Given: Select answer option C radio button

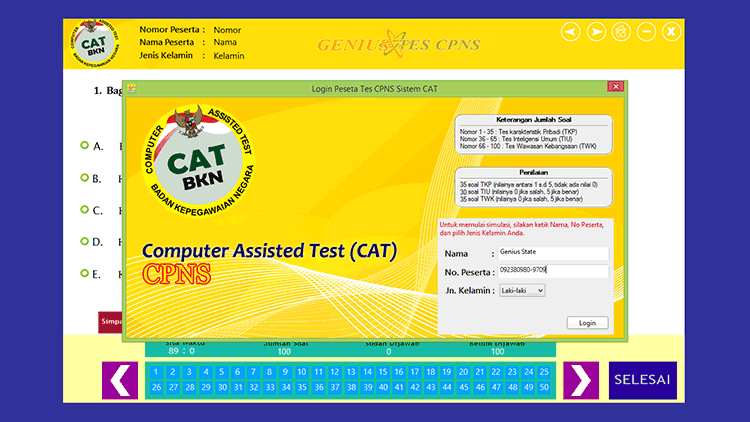Looking at the screenshot, I should pyautogui.click(x=85, y=209).
